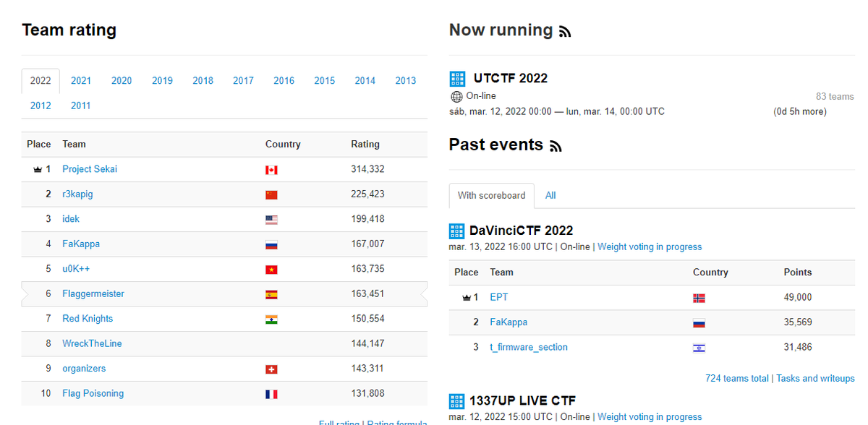Select the 2011 ratings year
Viewport: 868px width, 425px height.
(80, 106)
